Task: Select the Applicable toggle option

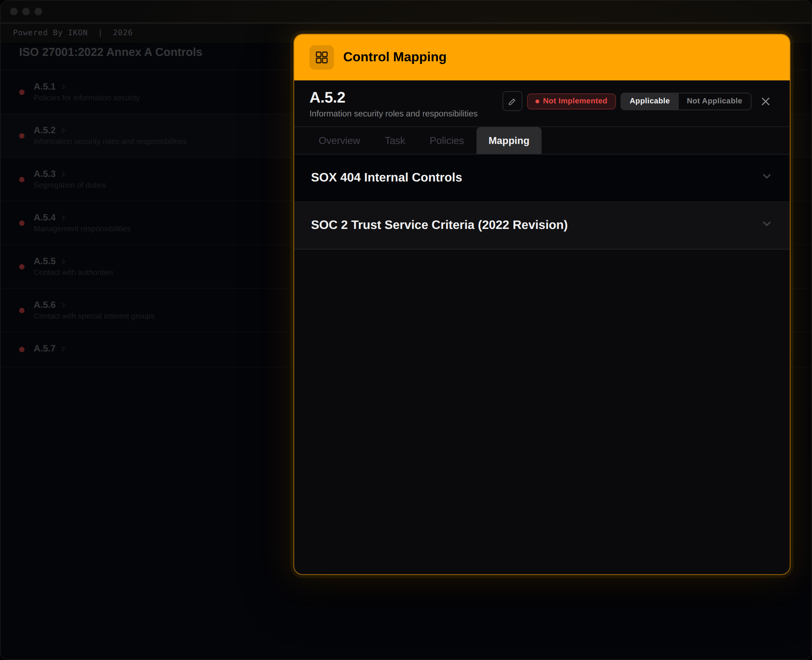Action: pyautogui.click(x=649, y=101)
